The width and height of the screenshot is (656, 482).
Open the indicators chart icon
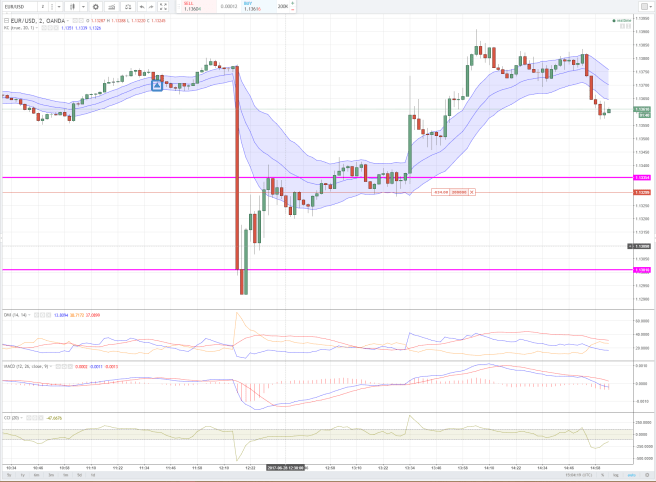[x=111, y=7]
